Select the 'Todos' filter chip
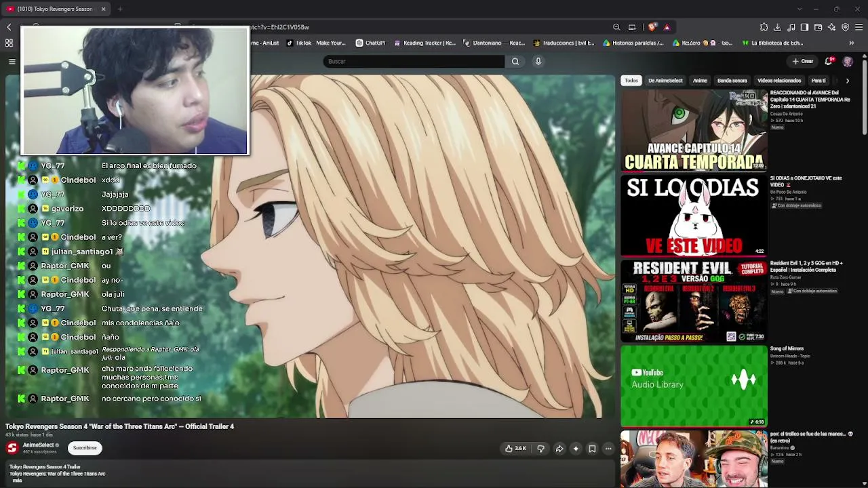 (x=631, y=80)
